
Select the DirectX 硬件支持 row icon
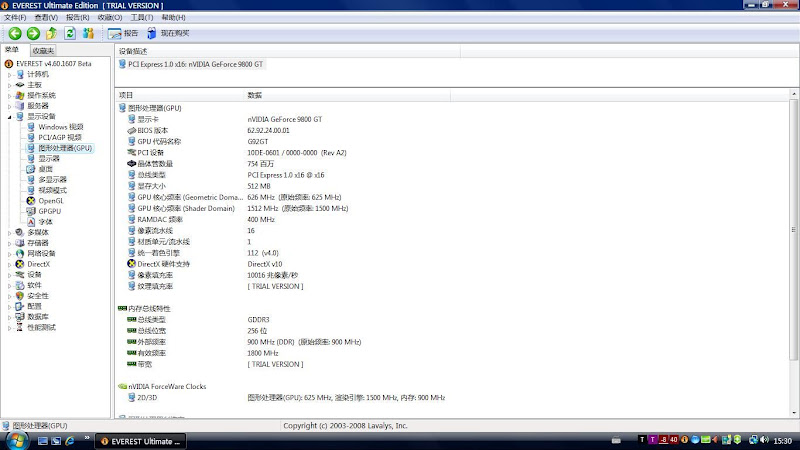pyautogui.click(x=131, y=264)
